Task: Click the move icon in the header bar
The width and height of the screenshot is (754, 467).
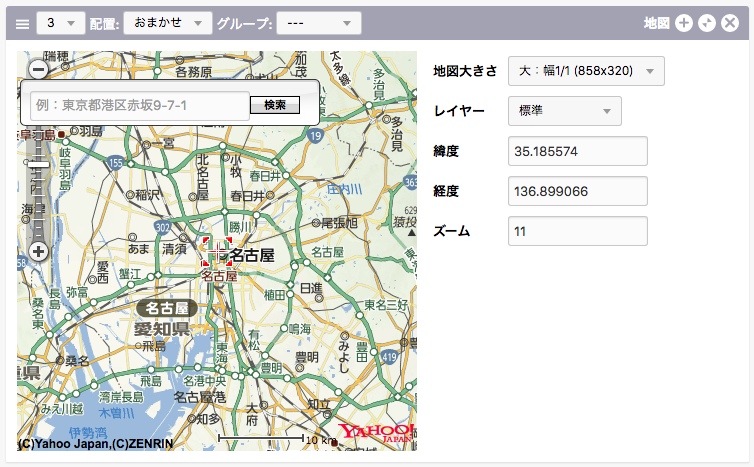Action: 707,23
